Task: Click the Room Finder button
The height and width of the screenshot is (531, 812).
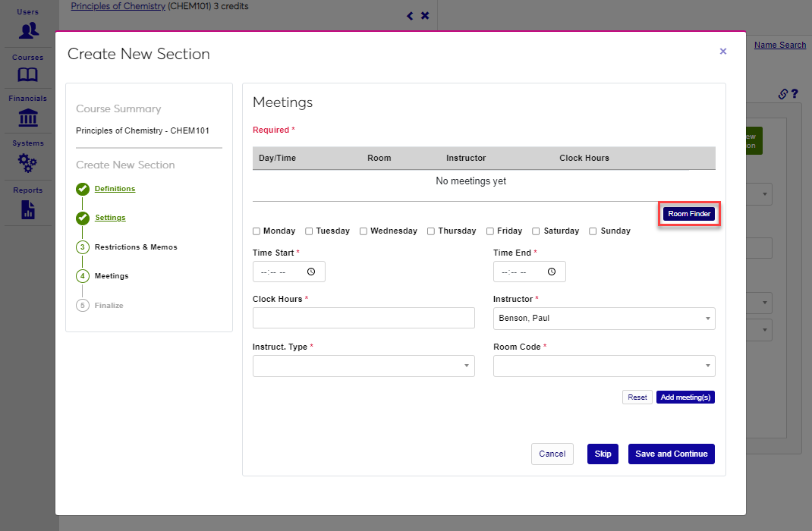Action: click(689, 214)
